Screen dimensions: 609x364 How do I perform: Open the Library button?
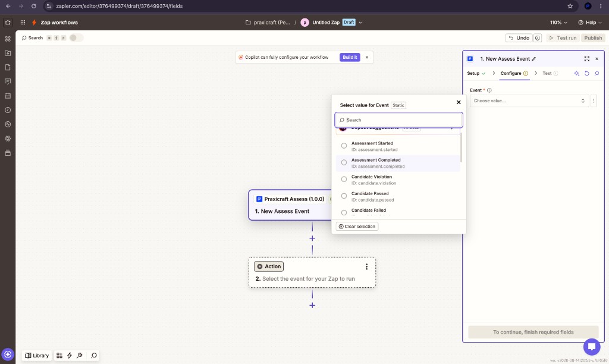tap(37, 356)
